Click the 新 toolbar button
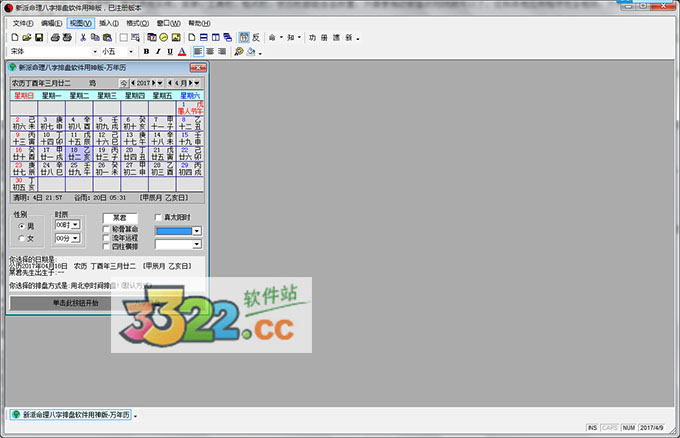This screenshot has height=438, width=680. [349, 38]
